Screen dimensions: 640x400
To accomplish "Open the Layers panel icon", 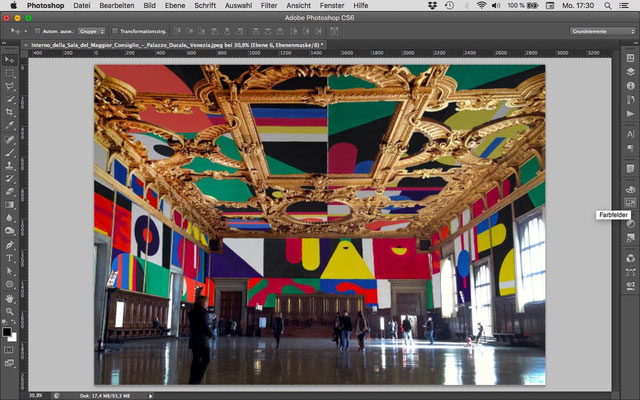I will (x=631, y=71).
